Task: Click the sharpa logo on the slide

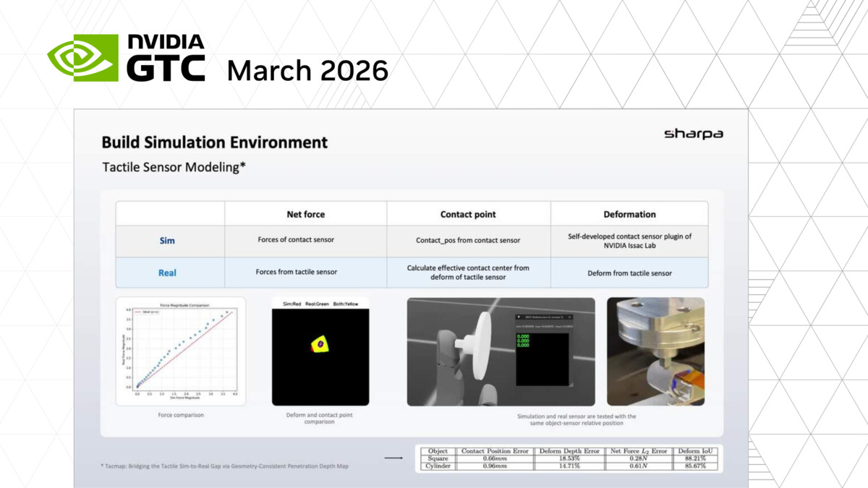Action: [693, 134]
